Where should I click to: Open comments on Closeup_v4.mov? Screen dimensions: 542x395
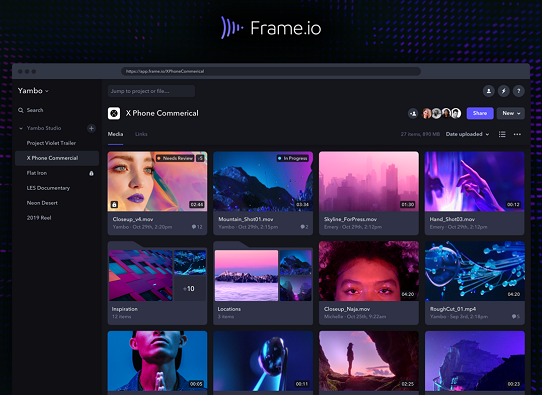coord(197,227)
